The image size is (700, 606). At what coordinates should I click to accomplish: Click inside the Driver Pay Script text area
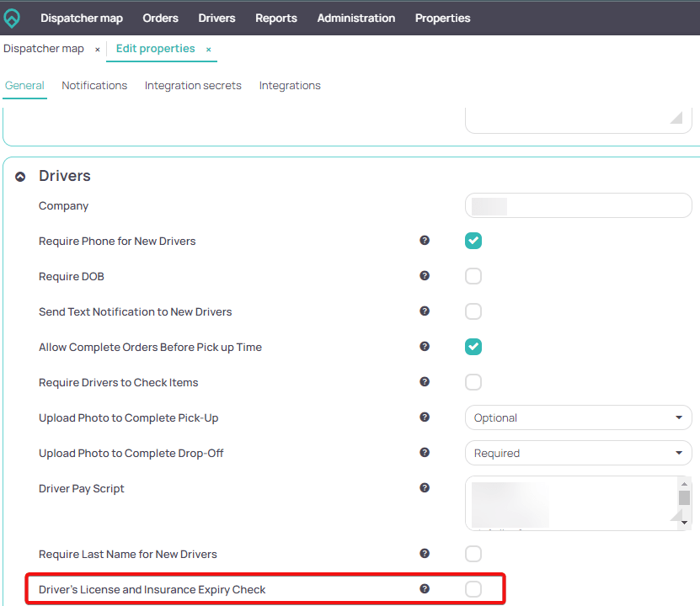click(x=571, y=503)
